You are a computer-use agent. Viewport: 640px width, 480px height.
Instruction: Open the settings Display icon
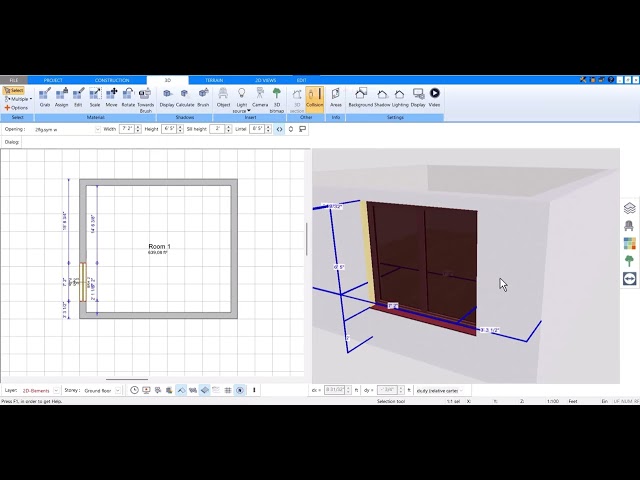click(418, 98)
